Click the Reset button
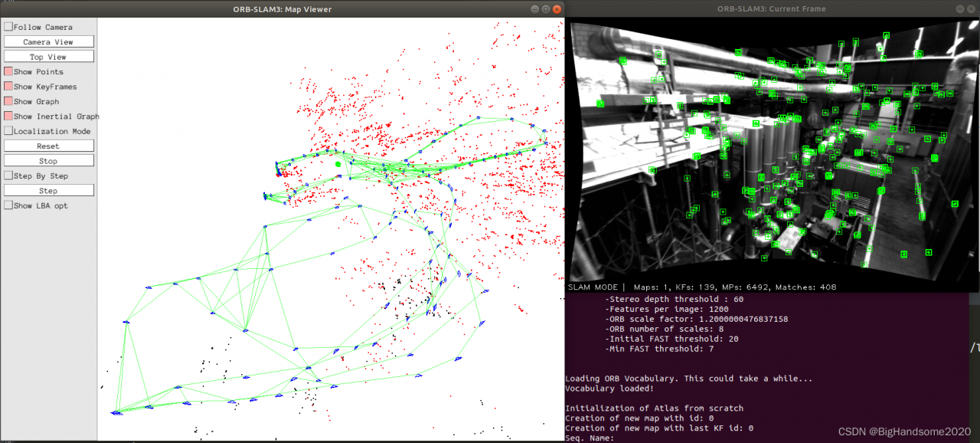The height and width of the screenshot is (443, 980). (48, 146)
